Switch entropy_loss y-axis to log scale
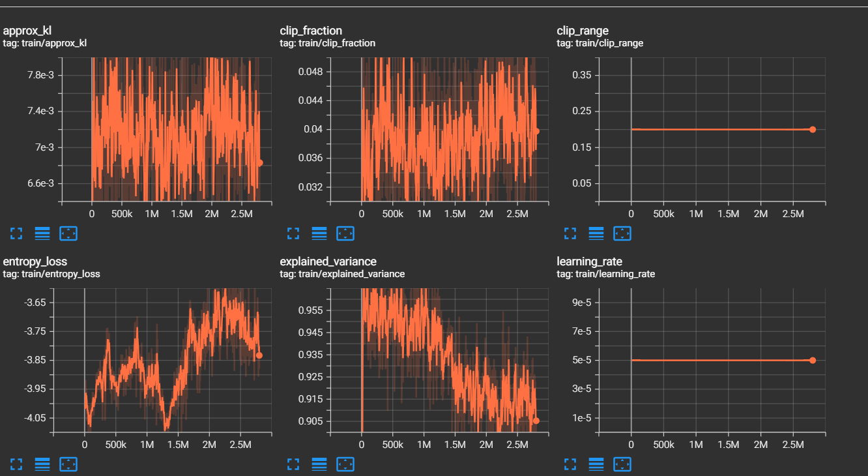Viewport: 868px width, 476px height. (x=42, y=464)
